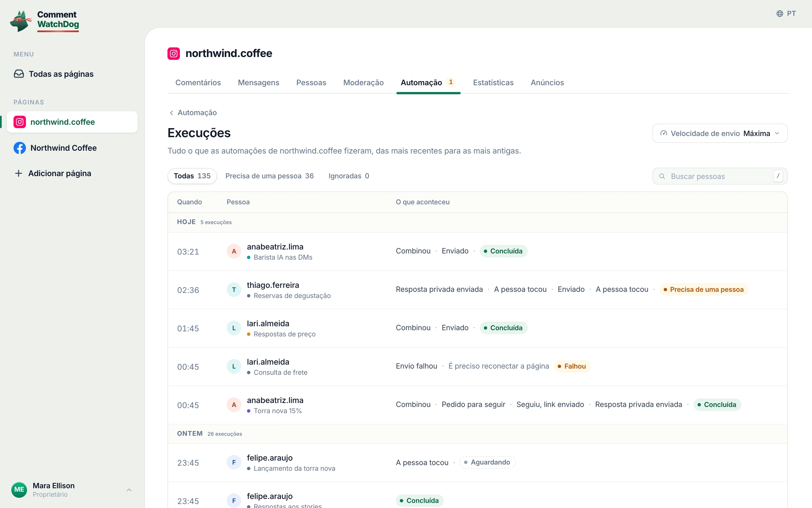812x508 pixels.
Task: Click the Instagram icon in the sidebar pages list
Action: click(x=20, y=122)
